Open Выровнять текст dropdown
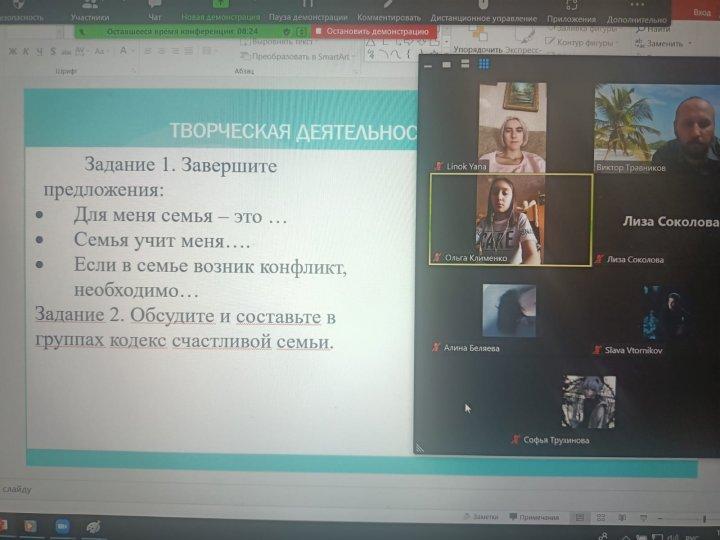This screenshot has height=540, width=720. (x=280, y=42)
